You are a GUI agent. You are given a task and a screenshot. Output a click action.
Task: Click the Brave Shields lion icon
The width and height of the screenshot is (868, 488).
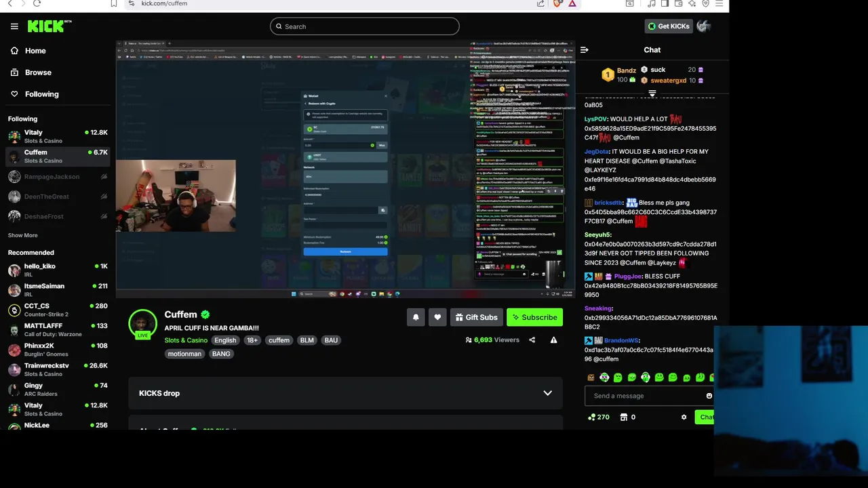(557, 3)
